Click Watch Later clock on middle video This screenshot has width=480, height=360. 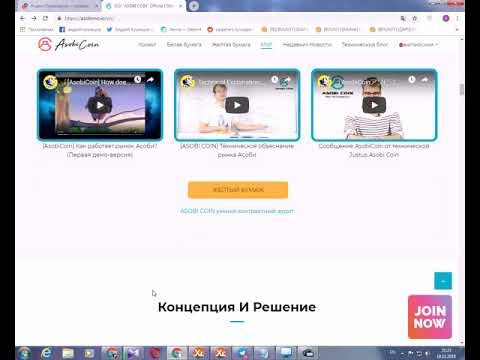[x=275, y=80]
